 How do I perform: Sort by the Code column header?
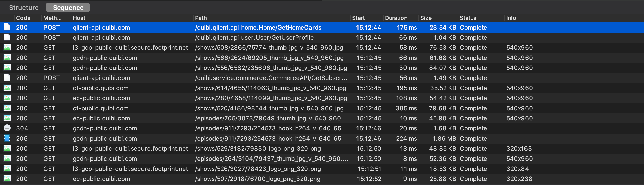pyautogui.click(x=23, y=18)
